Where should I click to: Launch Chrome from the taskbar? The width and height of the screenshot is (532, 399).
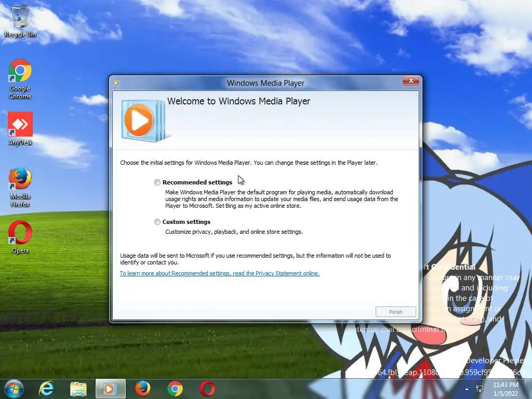[x=175, y=389]
